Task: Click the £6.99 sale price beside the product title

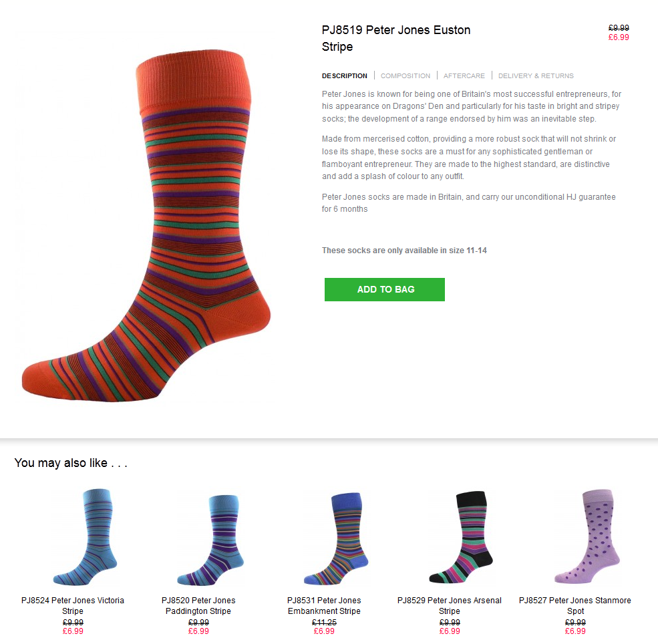Action: click(x=619, y=37)
